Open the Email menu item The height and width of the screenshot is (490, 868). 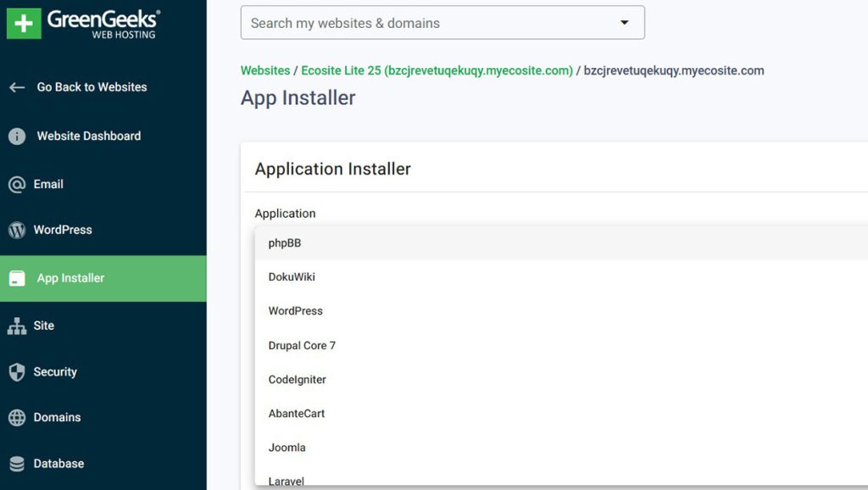tap(48, 185)
